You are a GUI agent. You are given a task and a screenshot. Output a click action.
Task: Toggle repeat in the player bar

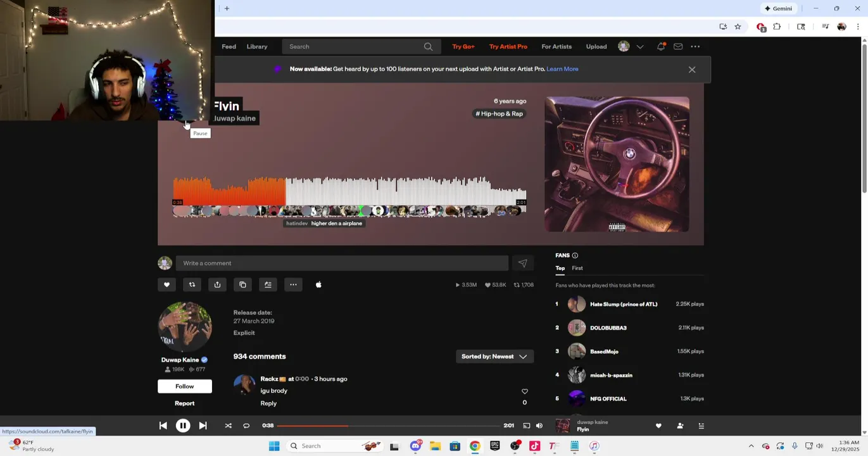246,426
